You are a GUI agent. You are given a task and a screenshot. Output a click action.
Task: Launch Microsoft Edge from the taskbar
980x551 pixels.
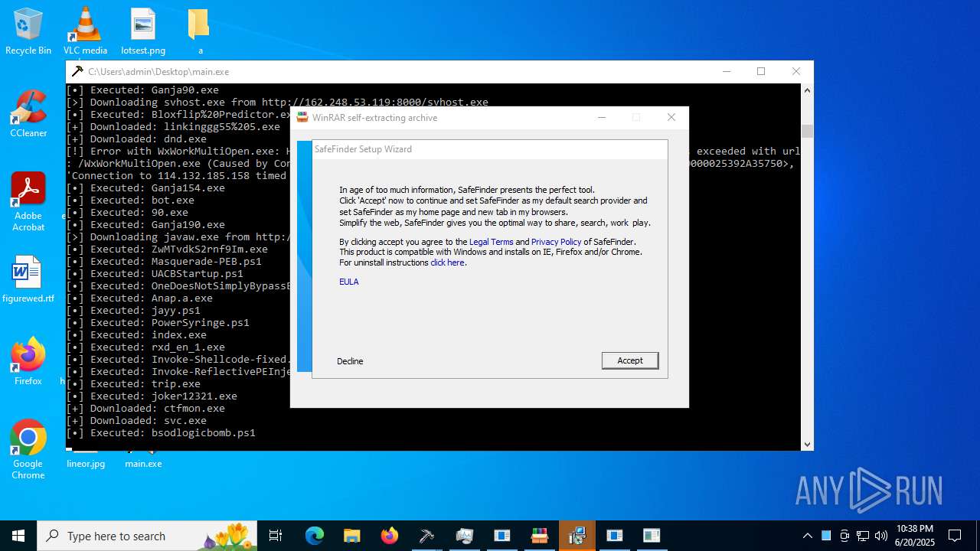(315, 536)
